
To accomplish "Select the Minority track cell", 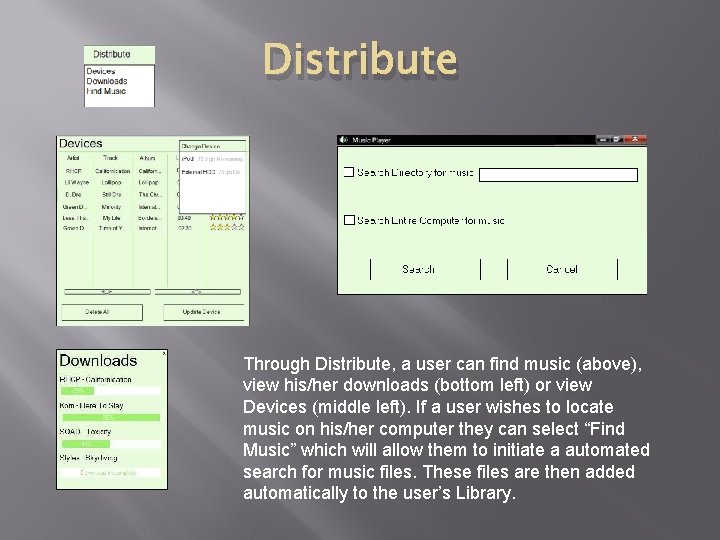I will point(111,207).
